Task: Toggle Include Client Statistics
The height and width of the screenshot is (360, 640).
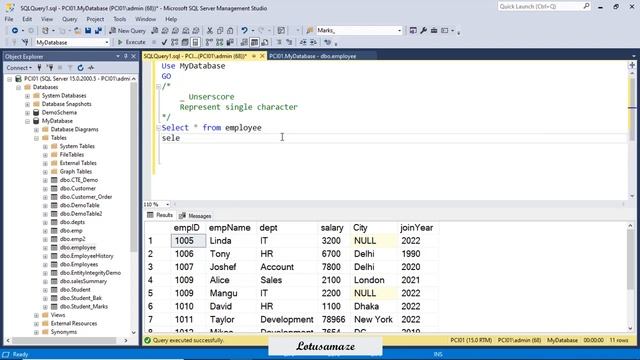Action: point(230,42)
